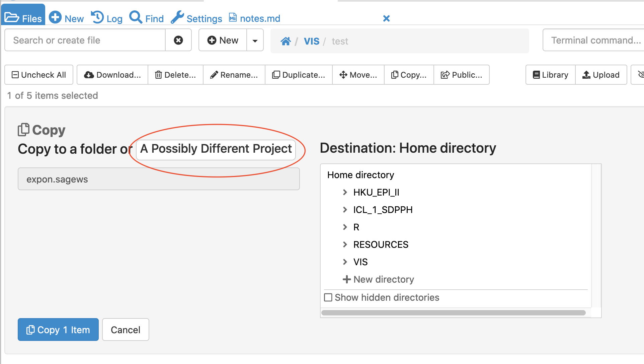The width and height of the screenshot is (644, 364).
Task: Click A Possibly Different Project toggle
Action: [216, 149]
